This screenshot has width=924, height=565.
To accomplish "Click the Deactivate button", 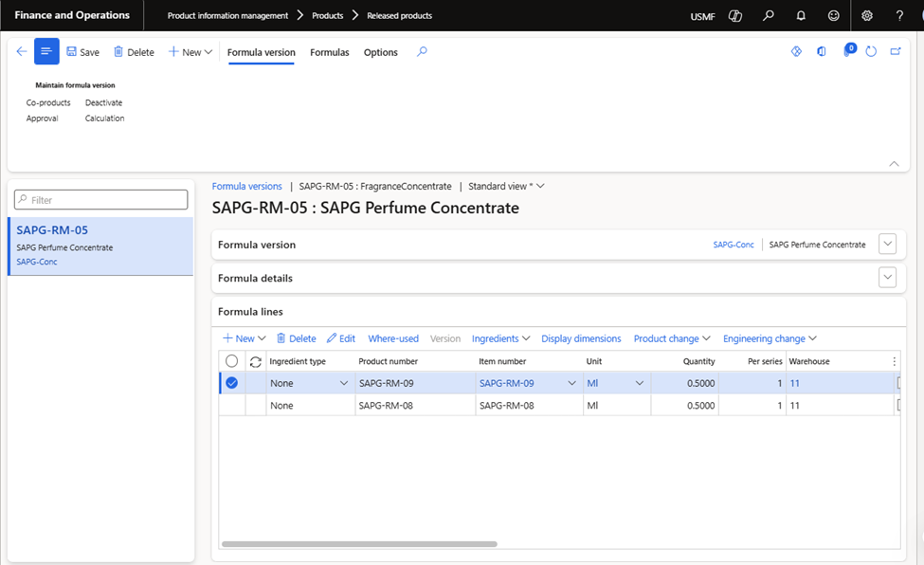I will click(103, 102).
